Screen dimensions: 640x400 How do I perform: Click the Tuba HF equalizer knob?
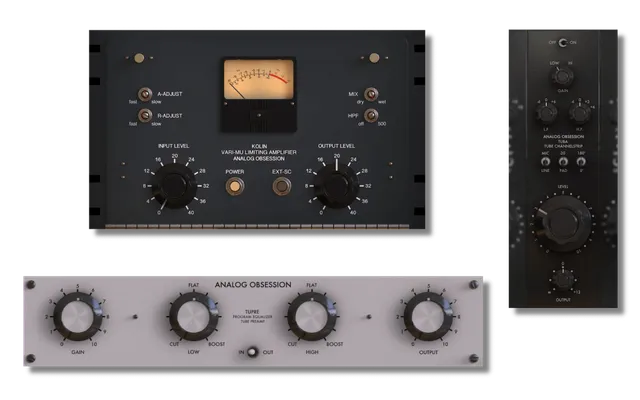point(580,113)
